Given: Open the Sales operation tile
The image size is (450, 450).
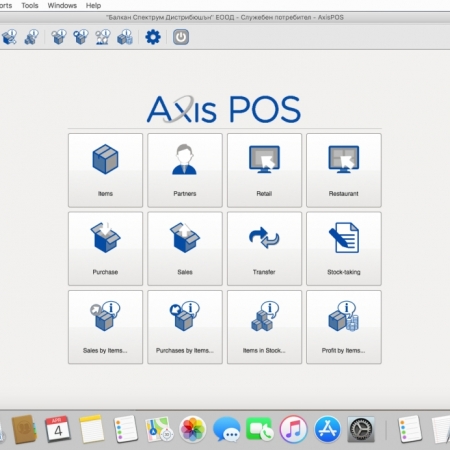Looking at the screenshot, I should click(x=185, y=249).
